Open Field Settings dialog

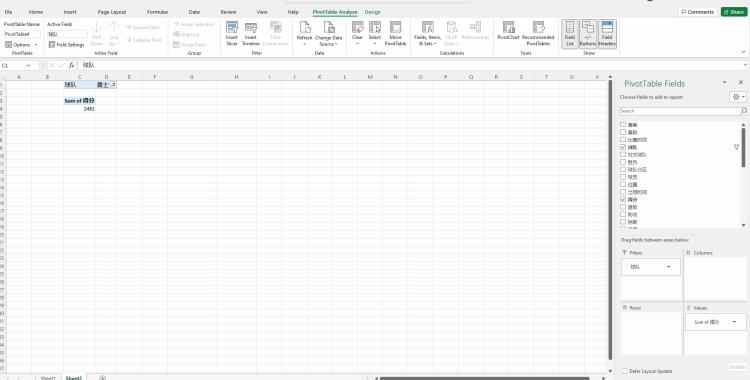pos(66,45)
